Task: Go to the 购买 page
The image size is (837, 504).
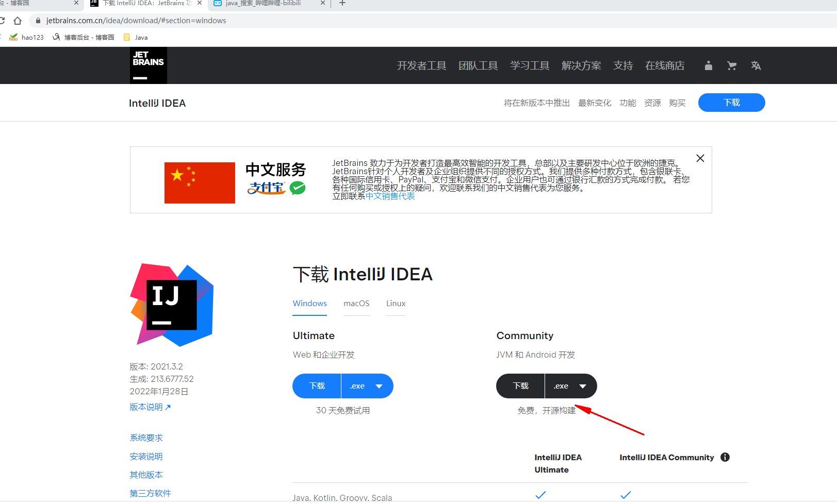Action: pyautogui.click(x=677, y=103)
